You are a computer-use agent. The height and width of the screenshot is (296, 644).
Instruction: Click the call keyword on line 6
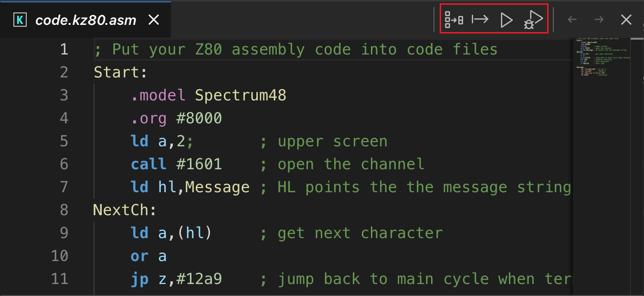149,164
